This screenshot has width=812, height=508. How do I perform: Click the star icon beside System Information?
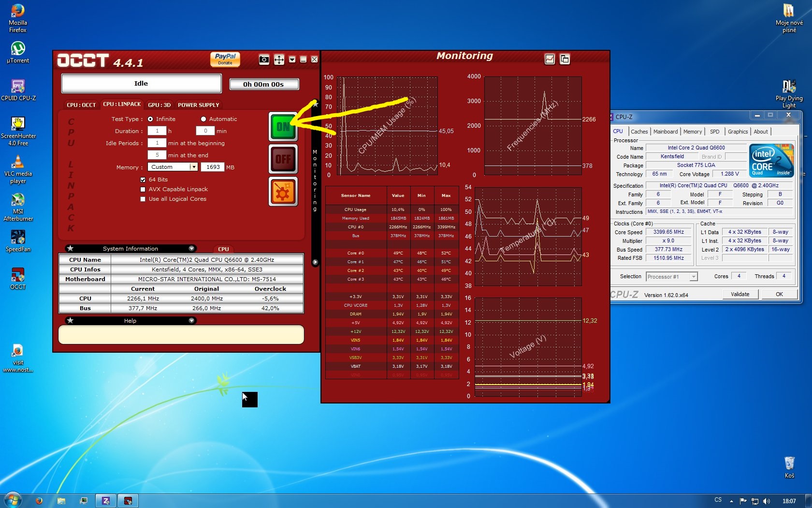tap(70, 248)
